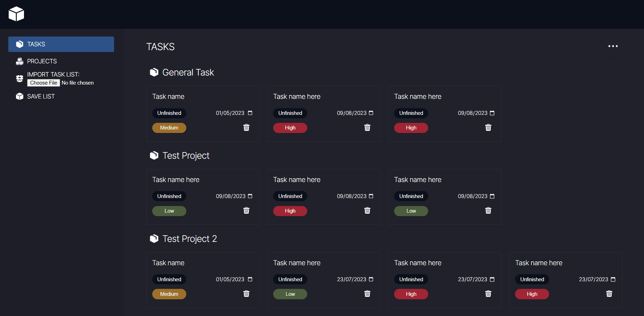Toggle Unfinished on fourth Test Project 2 card
Viewport: 644px width, 316px height.
point(532,279)
